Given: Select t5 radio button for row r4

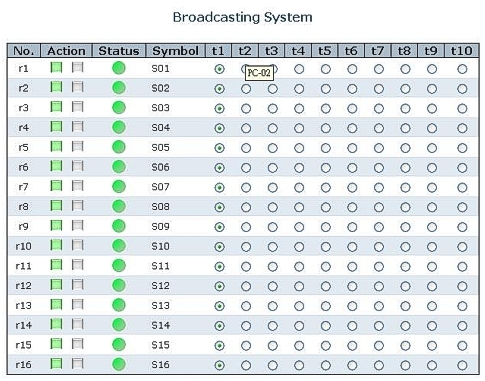Looking at the screenshot, I should point(326,128).
